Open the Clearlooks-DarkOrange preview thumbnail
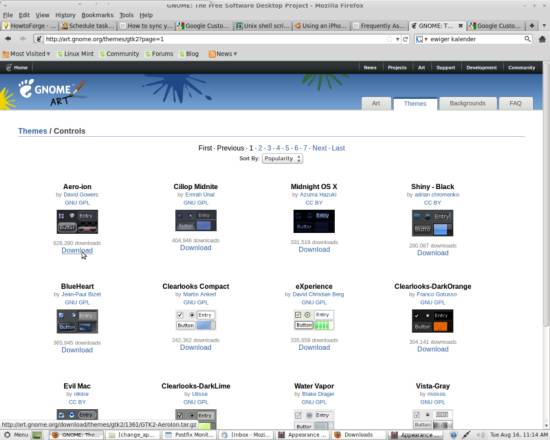This screenshot has width=550, height=440. pyautogui.click(x=432, y=321)
